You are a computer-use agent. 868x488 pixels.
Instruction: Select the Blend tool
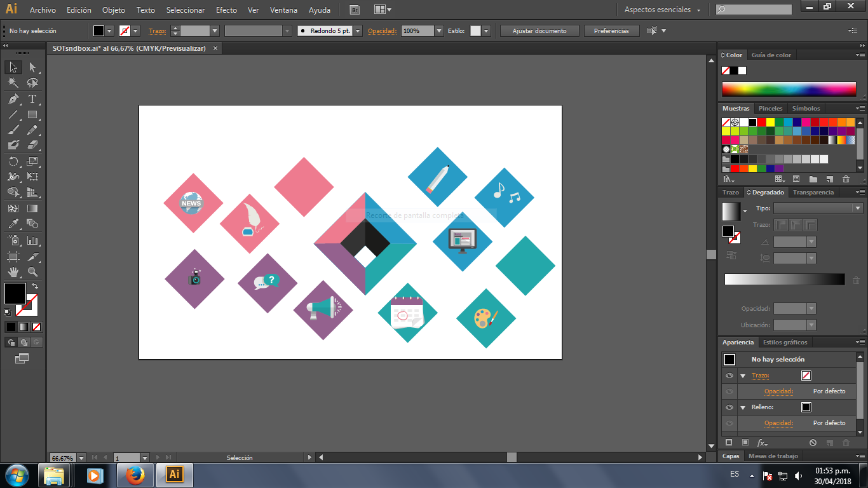coord(32,224)
